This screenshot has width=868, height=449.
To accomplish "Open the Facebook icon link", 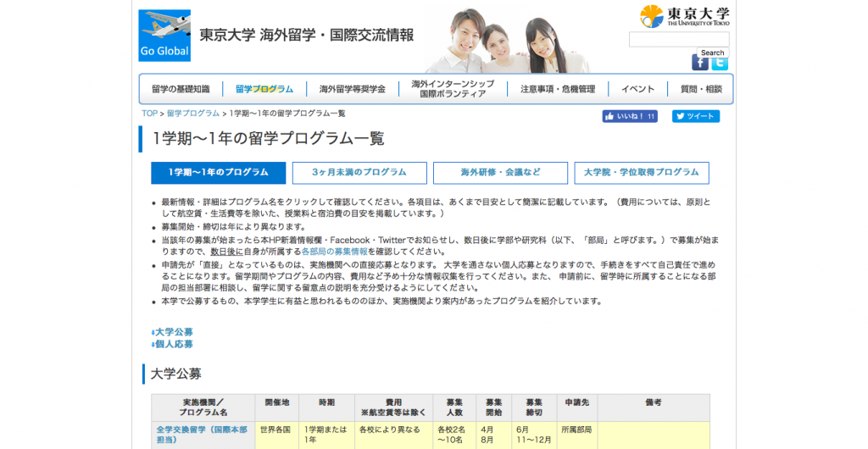I will point(699,63).
